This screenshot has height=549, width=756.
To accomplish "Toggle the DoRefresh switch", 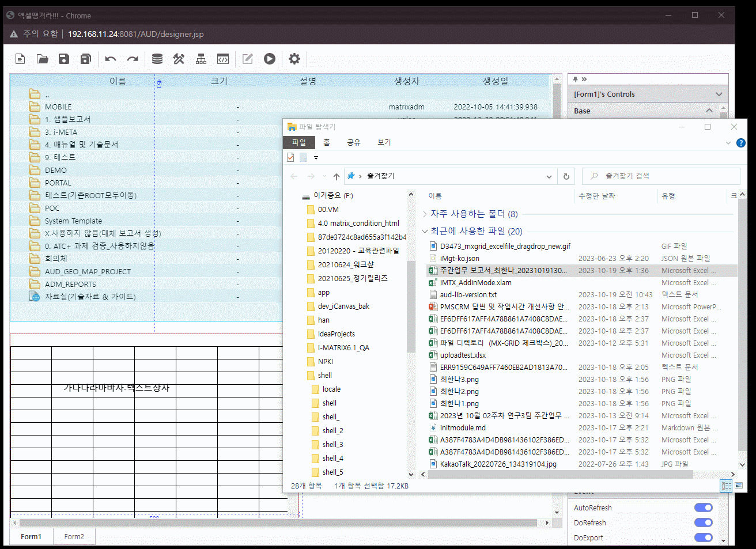I will pyautogui.click(x=703, y=523).
